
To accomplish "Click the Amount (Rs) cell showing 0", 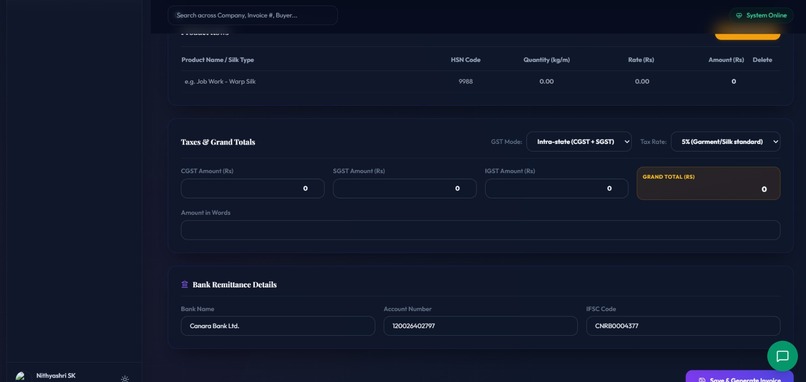I will (x=733, y=81).
